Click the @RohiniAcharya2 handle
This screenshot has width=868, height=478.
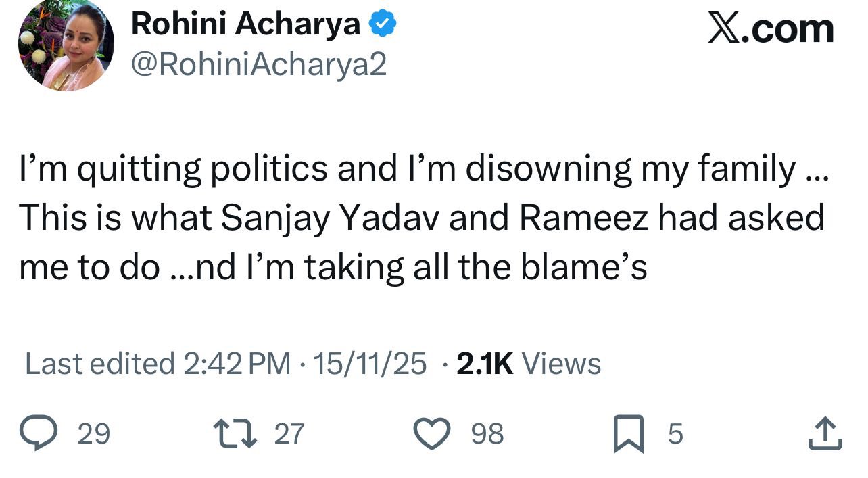click(258, 65)
